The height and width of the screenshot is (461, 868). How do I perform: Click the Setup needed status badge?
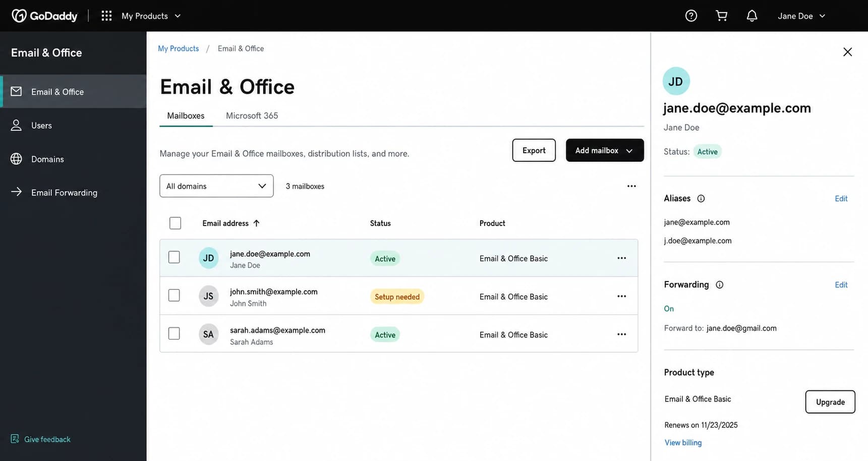tap(397, 297)
